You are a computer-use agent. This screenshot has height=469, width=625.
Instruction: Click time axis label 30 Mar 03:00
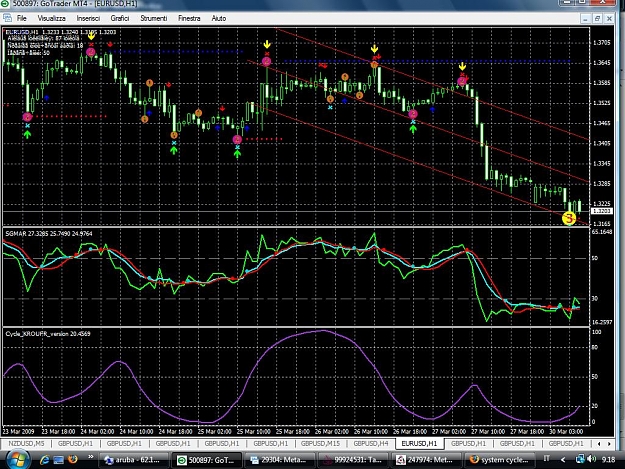pyautogui.click(x=566, y=431)
